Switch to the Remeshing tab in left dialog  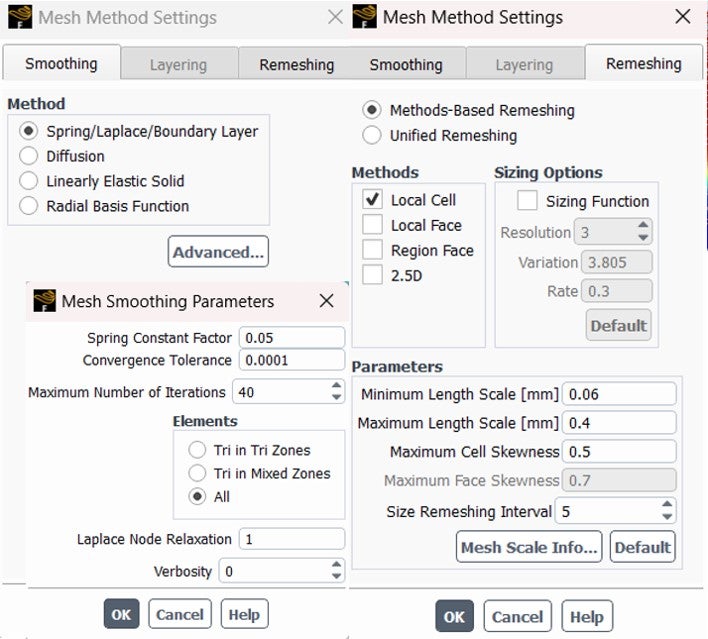297,65
